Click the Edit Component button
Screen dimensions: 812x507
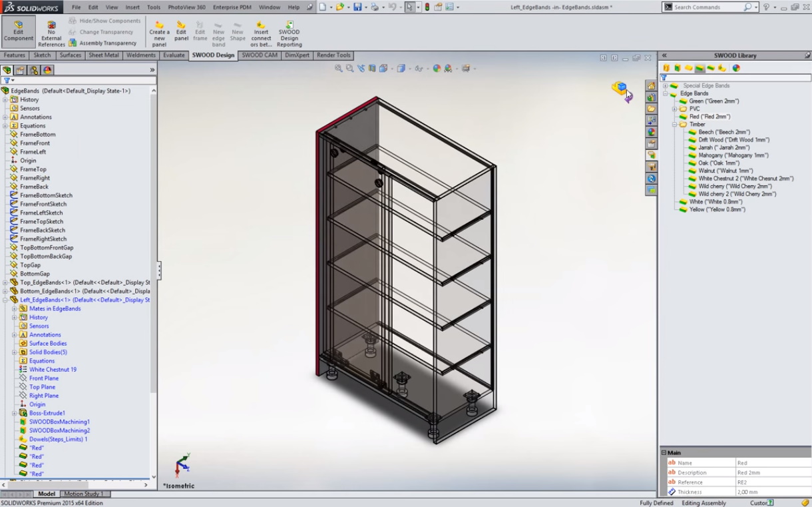[x=19, y=31]
